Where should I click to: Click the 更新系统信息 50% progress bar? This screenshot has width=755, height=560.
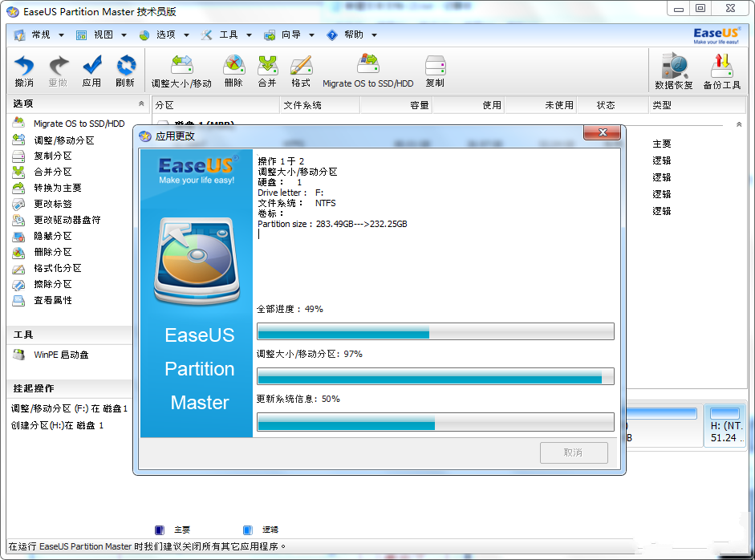(x=436, y=422)
